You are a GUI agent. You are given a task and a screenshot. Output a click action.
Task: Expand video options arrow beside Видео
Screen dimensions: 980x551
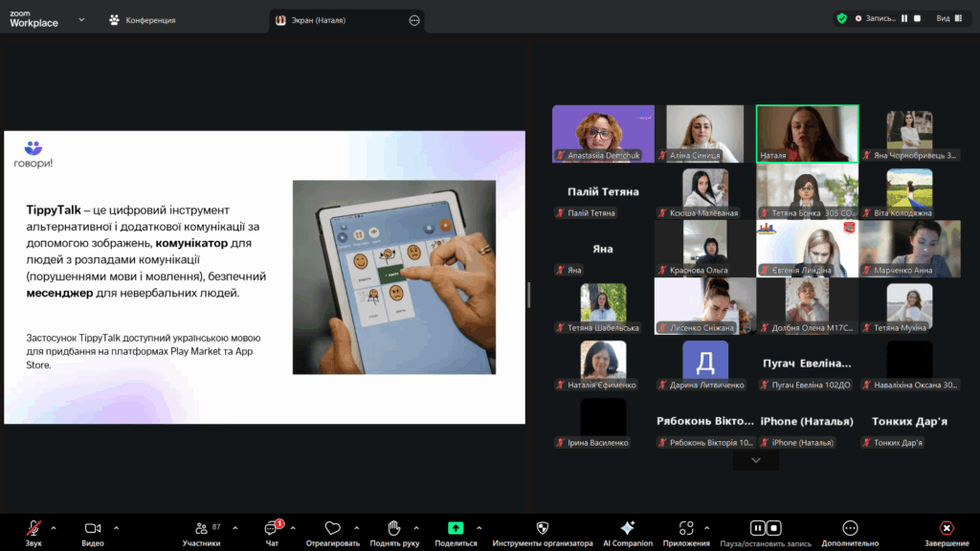(x=116, y=527)
